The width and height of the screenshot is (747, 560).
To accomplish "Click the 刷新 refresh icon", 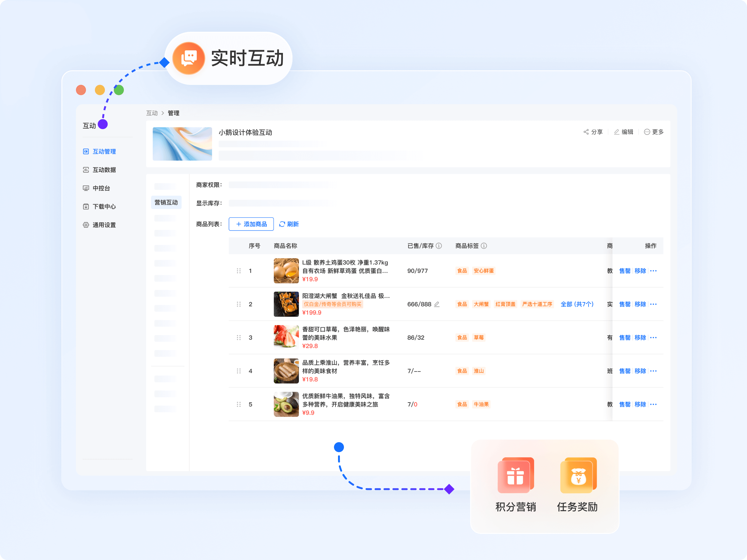I will (282, 224).
